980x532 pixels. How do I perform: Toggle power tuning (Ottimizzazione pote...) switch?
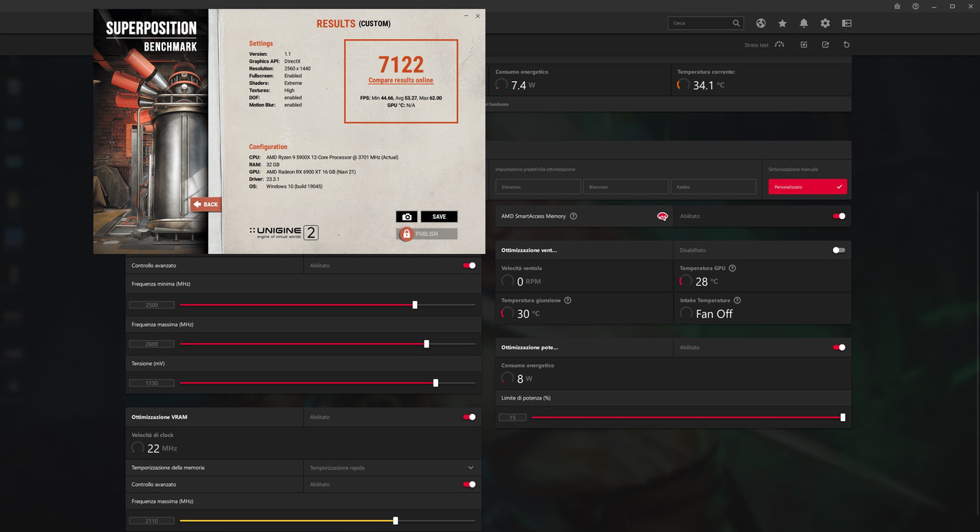(x=839, y=348)
